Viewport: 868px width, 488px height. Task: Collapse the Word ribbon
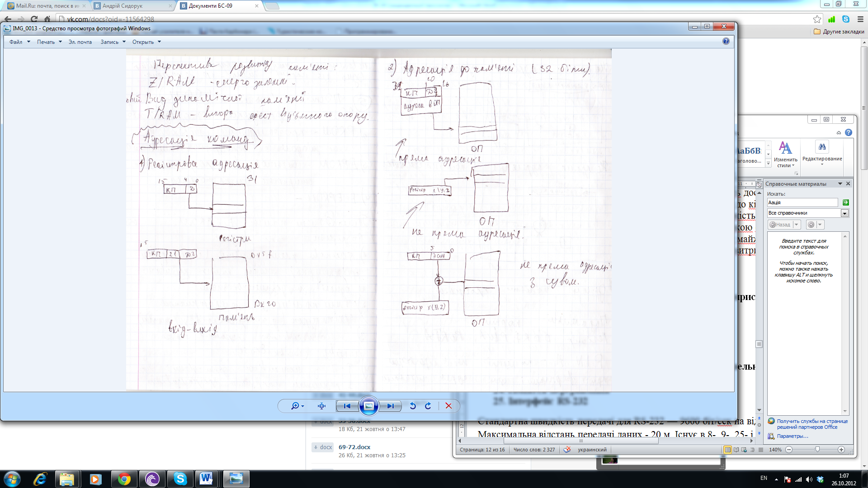[x=839, y=133]
